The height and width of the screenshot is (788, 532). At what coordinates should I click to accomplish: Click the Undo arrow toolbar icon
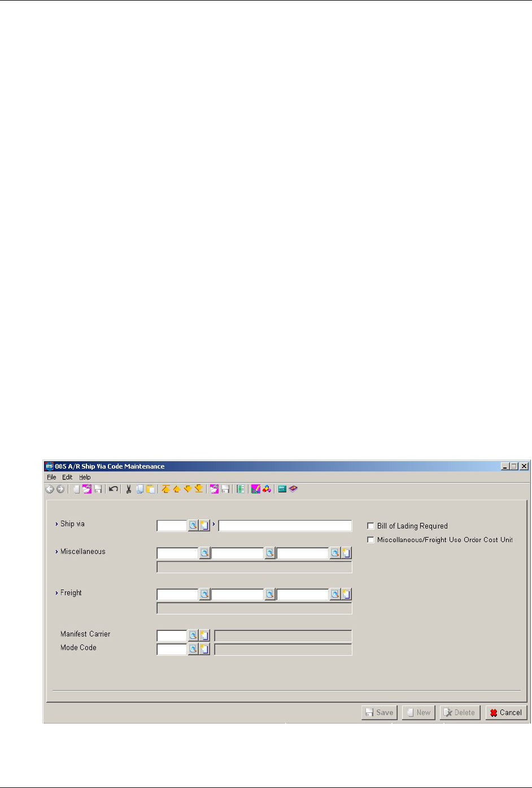114,489
